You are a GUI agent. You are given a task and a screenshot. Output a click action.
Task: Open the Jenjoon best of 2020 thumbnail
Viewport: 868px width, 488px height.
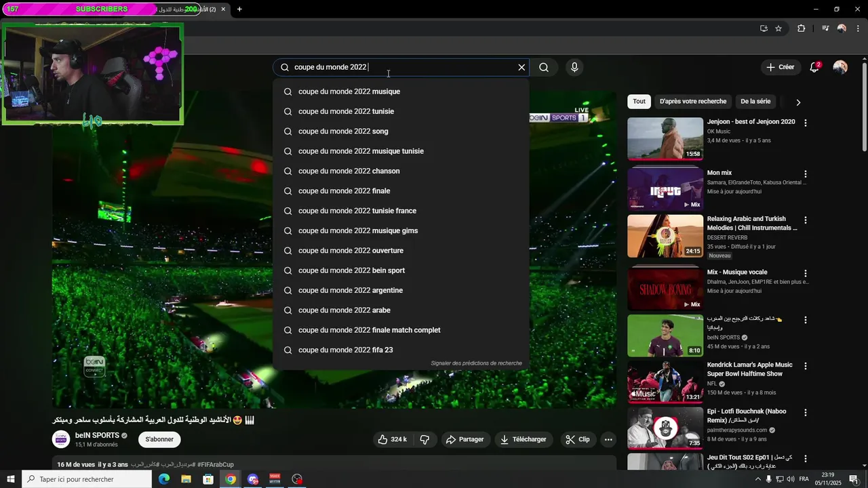click(665, 138)
